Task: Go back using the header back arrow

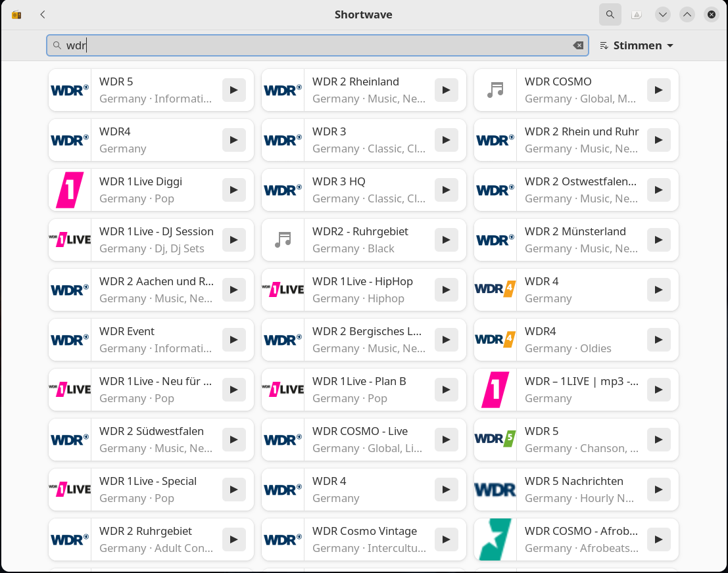Action: (43, 14)
